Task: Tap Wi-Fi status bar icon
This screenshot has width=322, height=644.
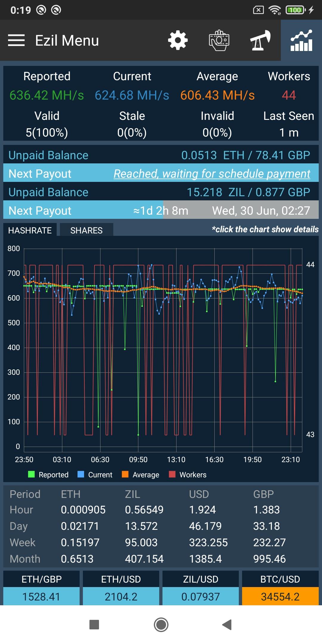Action: pos(275,10)
